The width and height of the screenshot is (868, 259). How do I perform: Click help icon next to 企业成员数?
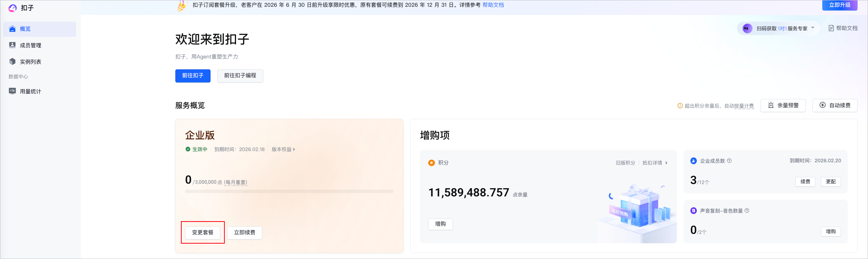pyautogui.click(x=729, y=161)
